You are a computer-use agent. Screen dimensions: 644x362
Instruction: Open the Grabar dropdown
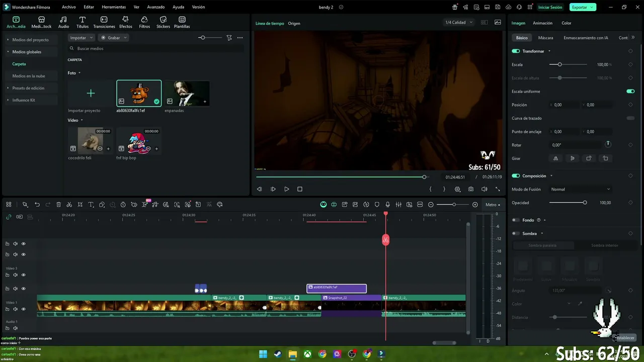[x=113, y=38]
